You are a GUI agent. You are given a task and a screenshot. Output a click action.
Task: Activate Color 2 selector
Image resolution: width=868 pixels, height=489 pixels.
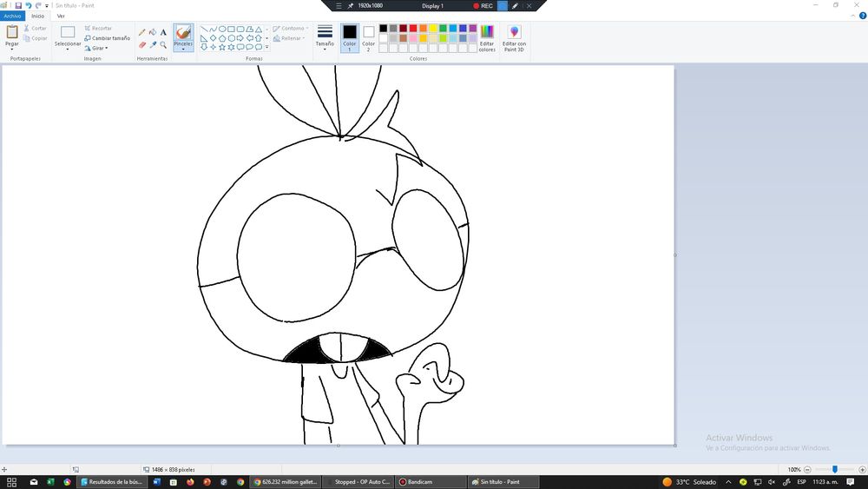pos(369,38)
